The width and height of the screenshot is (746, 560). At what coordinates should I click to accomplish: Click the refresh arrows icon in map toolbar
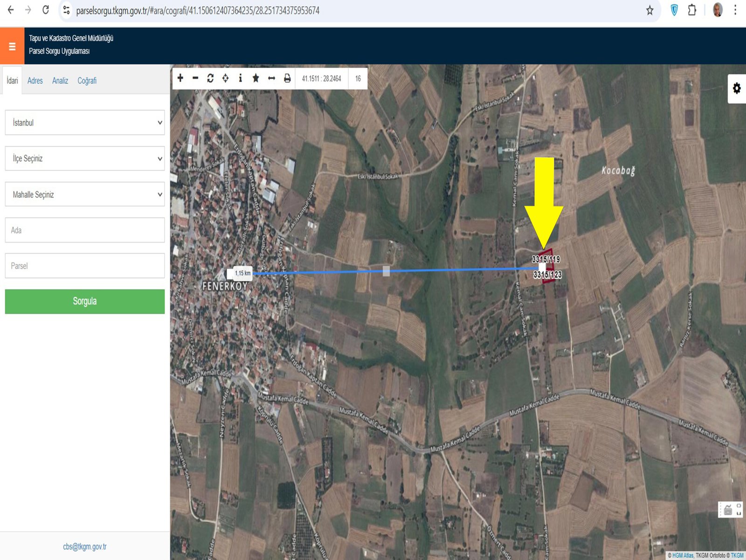pos(210,78)
